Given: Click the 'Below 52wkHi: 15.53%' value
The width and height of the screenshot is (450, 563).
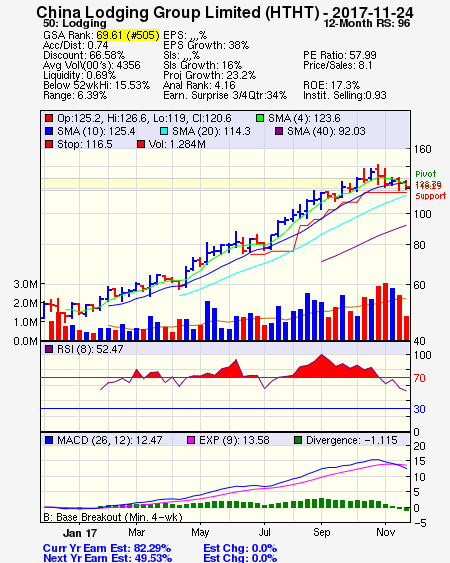Looking at the screenshot, I should pos(96,85).
